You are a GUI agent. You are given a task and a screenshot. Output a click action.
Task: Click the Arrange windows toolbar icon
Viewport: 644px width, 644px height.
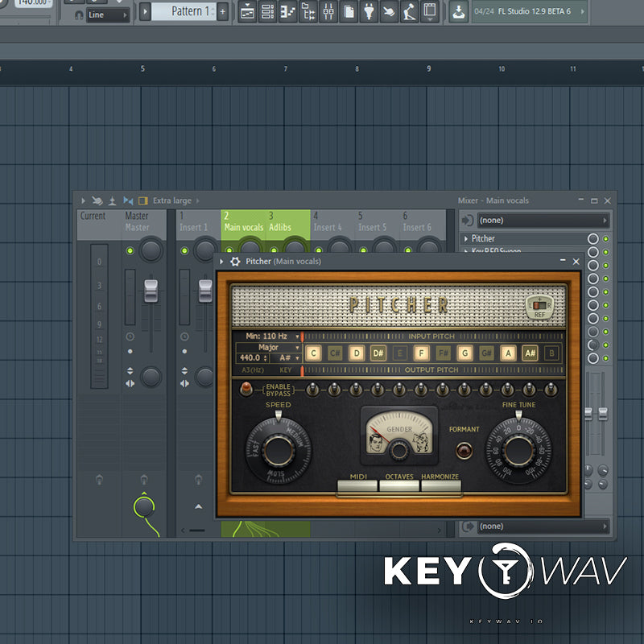[x=430, y=11]
